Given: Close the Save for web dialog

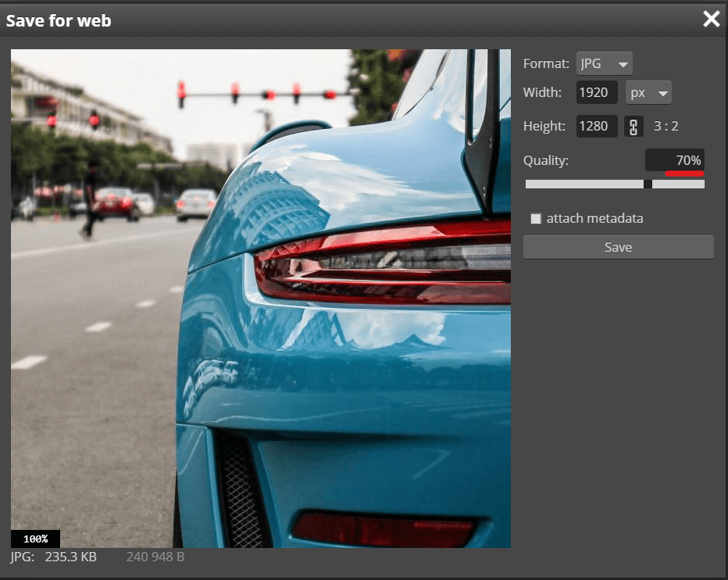Looking at the screenshot, I should pos(712,19).
